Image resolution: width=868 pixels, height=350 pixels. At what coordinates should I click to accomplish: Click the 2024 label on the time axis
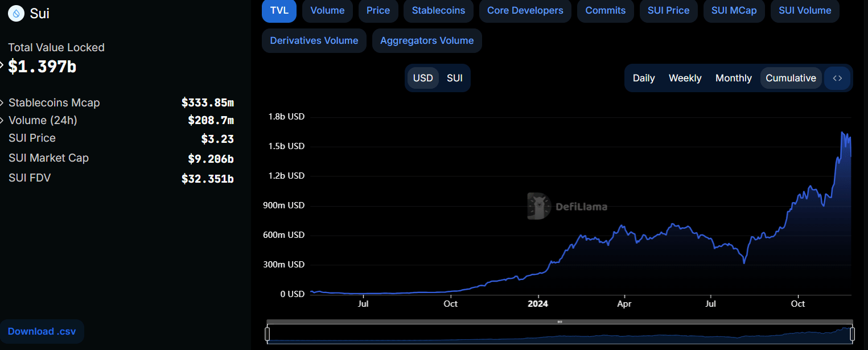[x=538, y=304]
